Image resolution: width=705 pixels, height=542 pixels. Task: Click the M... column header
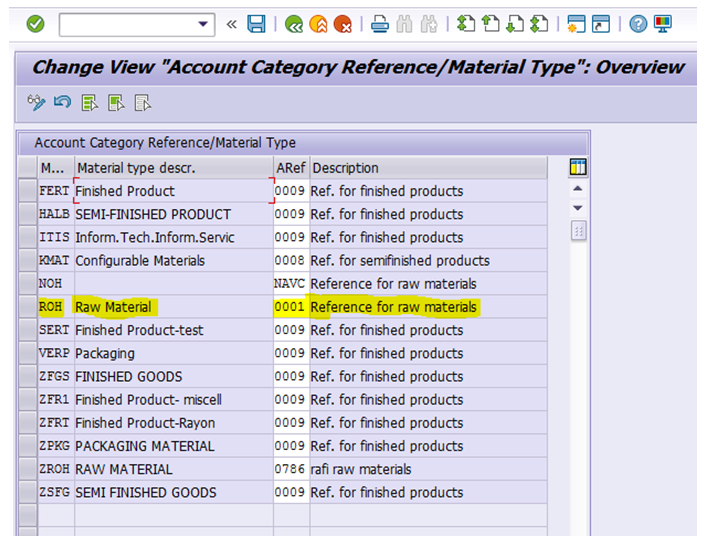pyautogui.click(x=56, y=168)
